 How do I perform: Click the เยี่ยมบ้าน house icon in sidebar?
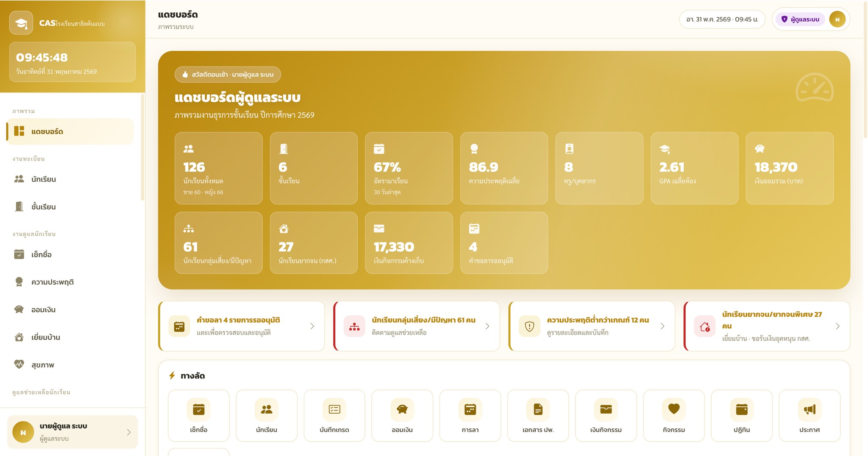[x=19, y=337]
